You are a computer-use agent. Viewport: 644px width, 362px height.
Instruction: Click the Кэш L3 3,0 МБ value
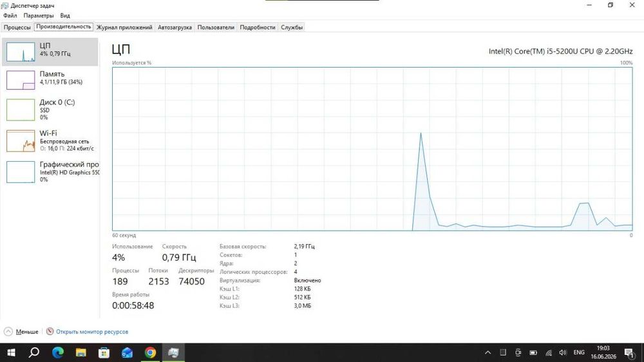pos(302,306)
